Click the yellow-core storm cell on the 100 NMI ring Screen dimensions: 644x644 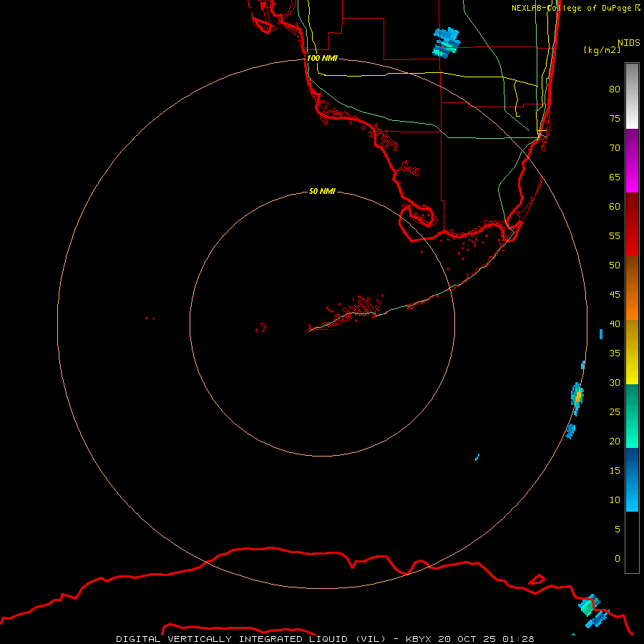pyautogui.click(x=577, y=398)
